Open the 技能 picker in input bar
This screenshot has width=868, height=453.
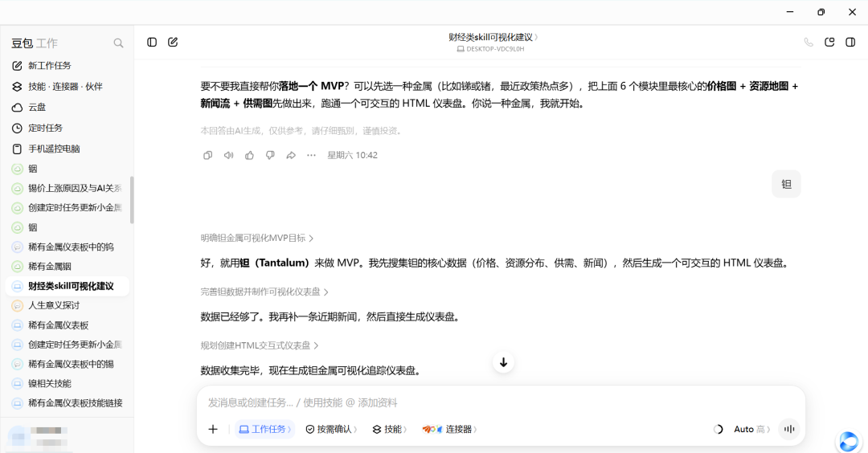tap(390, 429)
